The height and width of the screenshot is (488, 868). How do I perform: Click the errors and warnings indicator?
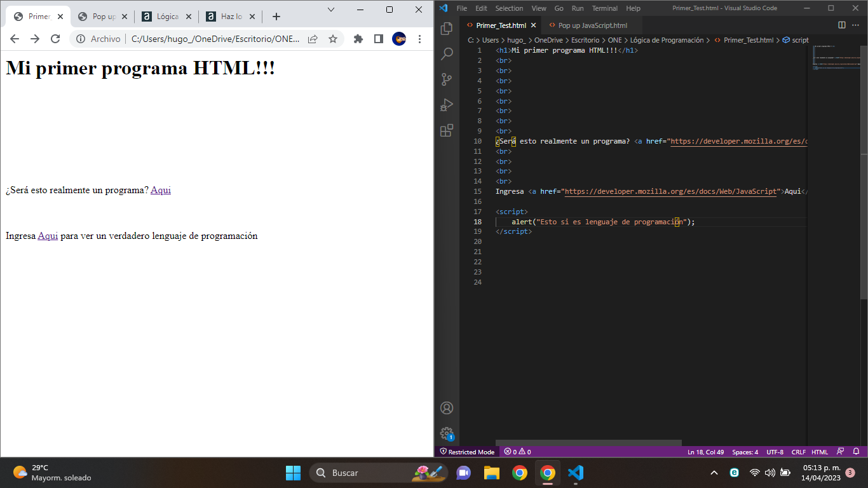pos(517,452)
